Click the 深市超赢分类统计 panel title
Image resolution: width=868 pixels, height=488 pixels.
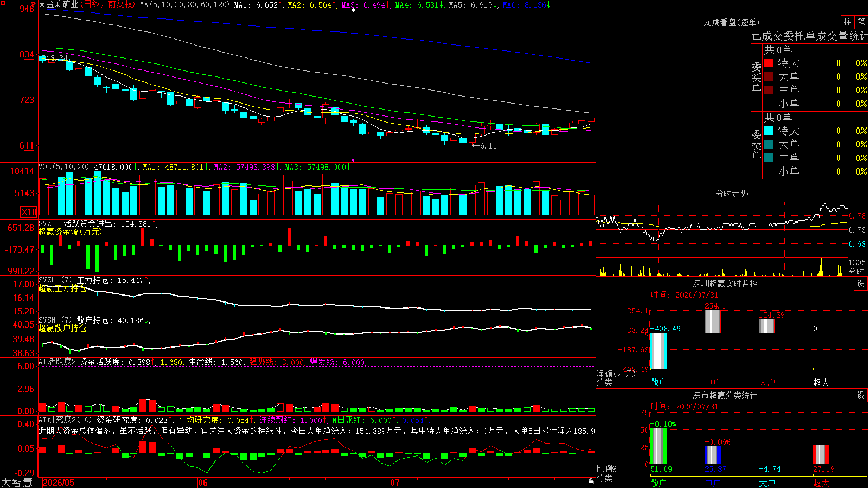(x=725, y=395)
